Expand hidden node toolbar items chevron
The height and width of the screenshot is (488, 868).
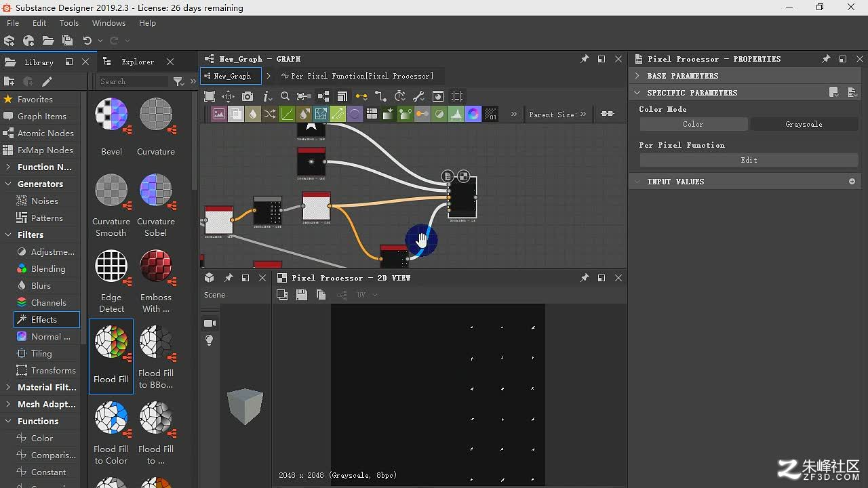[x=513, y=114]
